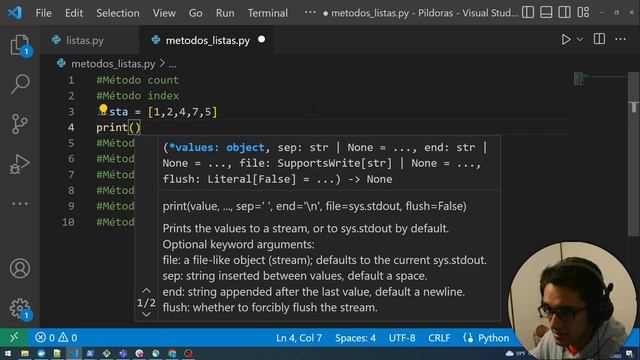
Task: Open the Selection menu
Action: pos(118,13)
